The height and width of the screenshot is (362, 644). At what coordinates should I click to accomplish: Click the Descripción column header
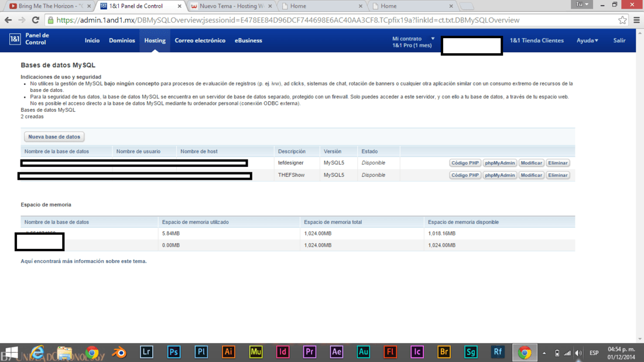point(292,152)
